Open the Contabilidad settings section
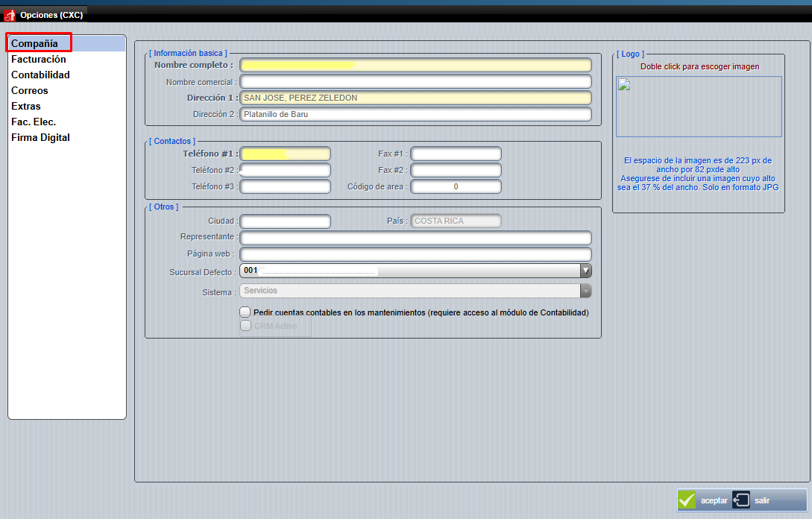Image resolution: width=812 pixels, height=519 pixels. click(40, 75)
